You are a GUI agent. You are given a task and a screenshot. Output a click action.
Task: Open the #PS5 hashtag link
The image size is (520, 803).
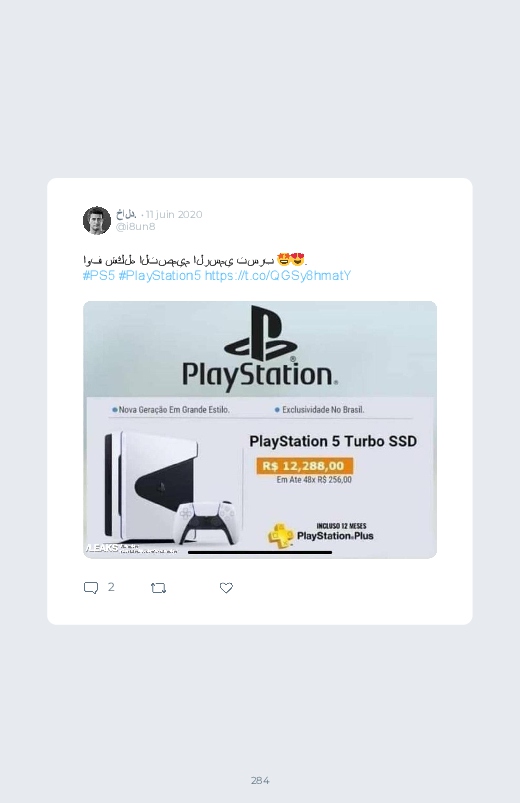pos(99,276)
